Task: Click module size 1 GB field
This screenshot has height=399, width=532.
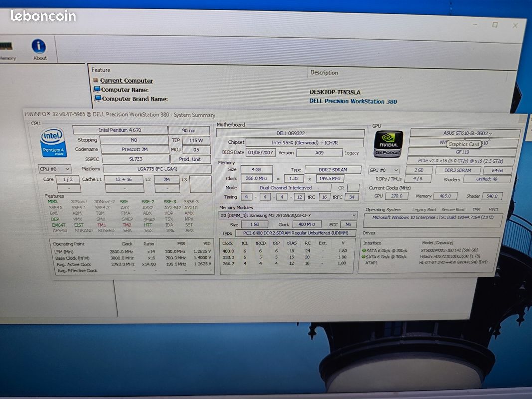Action: (x=254, y=224)
